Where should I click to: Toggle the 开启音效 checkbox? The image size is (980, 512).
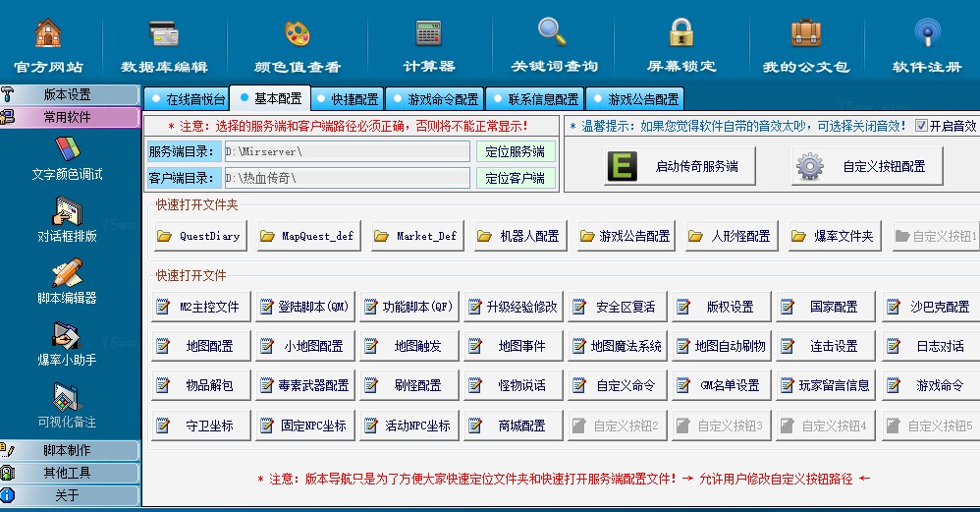[921, 126]
